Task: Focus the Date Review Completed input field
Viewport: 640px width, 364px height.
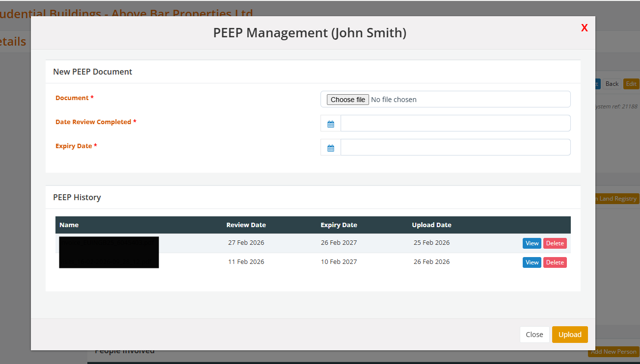Action: [455, 124]
